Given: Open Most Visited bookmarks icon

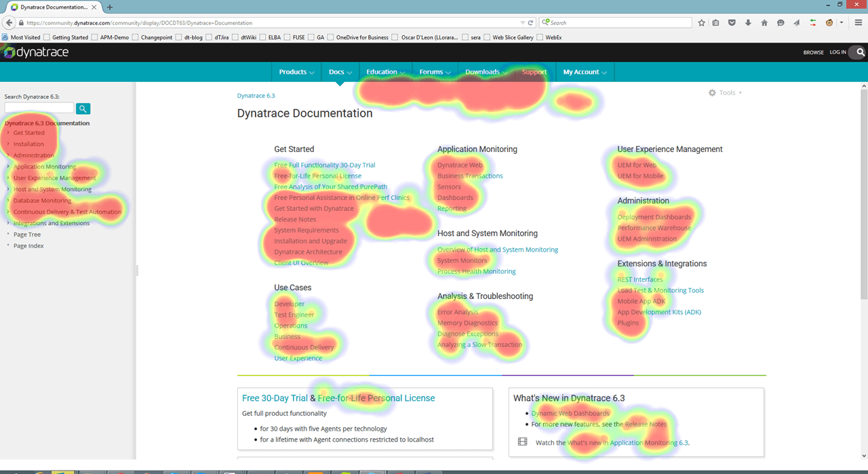Looking at the screenshot, I should click(5, 37).
